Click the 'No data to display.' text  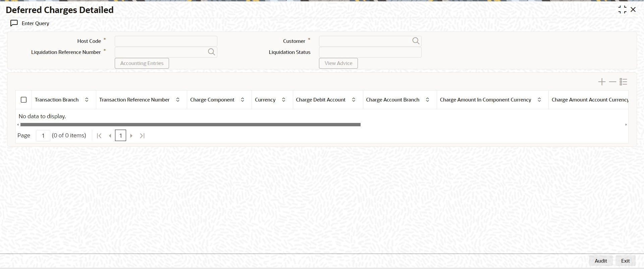pyautogui.click(x=42, y=116)
